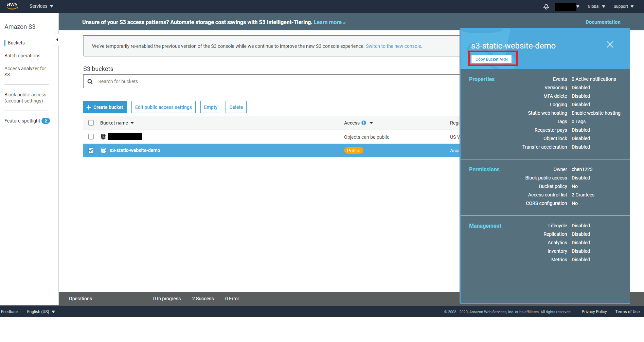
Task: Click the Static web hosting label
Action: click(x=547, y=113)
